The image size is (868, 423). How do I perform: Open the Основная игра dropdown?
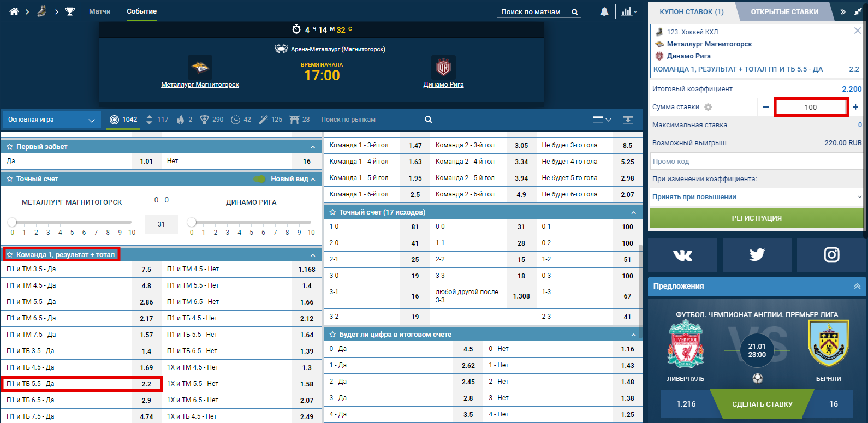(x=51, y=120)
